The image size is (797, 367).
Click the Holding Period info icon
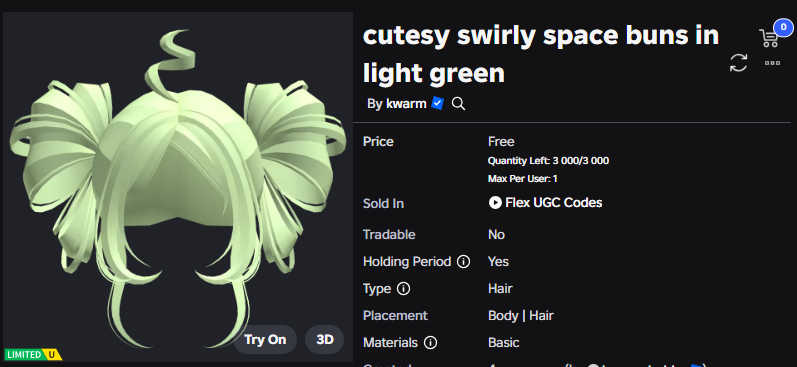[463, 262]
